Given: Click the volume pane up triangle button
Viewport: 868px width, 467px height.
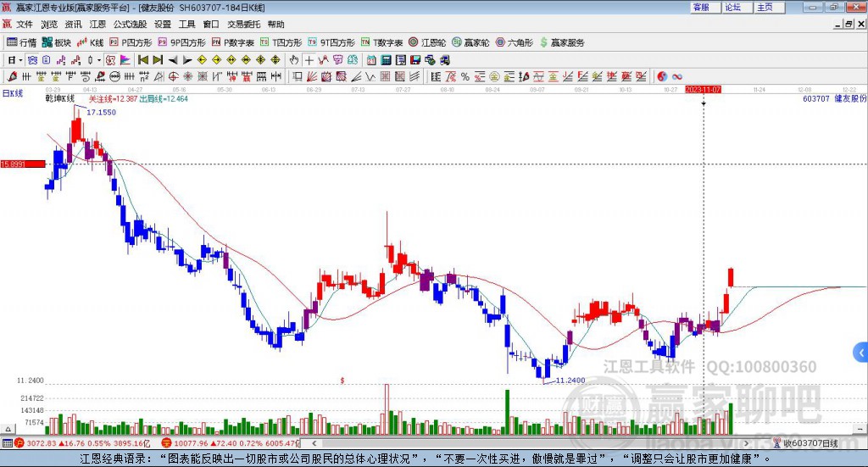Looking at the screenshot, I should pos(8,429).
